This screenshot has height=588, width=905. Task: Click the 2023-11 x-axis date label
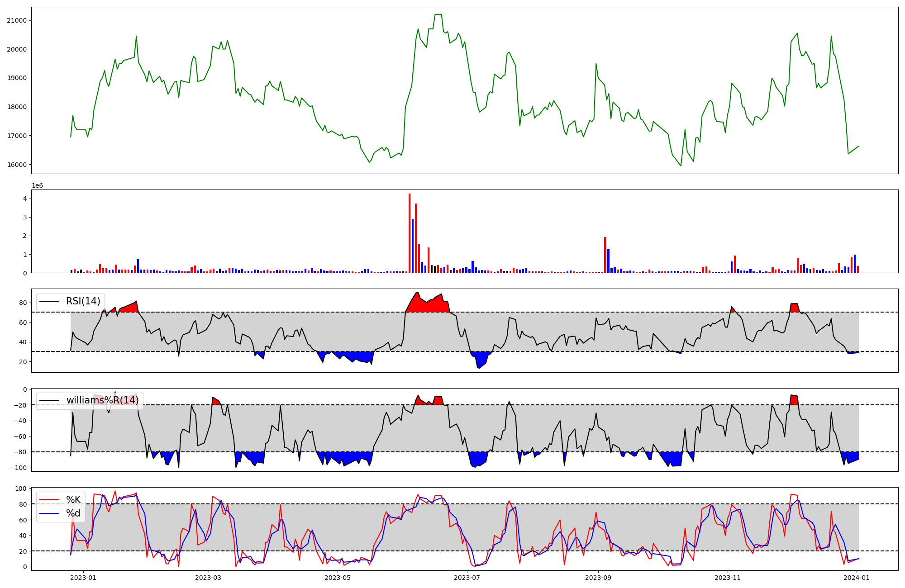pos(728,578)
